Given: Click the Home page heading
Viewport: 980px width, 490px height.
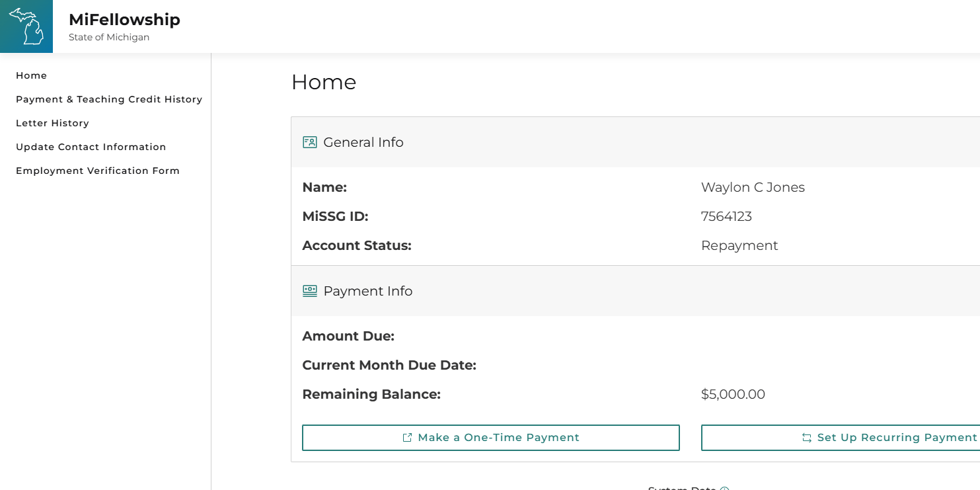Looking at the screenshot, I should pos(324,82).
